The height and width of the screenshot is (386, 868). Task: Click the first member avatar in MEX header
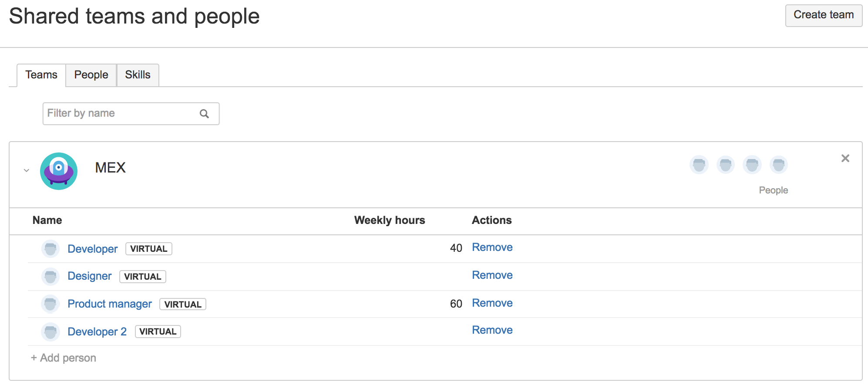[x=699, y=165]
